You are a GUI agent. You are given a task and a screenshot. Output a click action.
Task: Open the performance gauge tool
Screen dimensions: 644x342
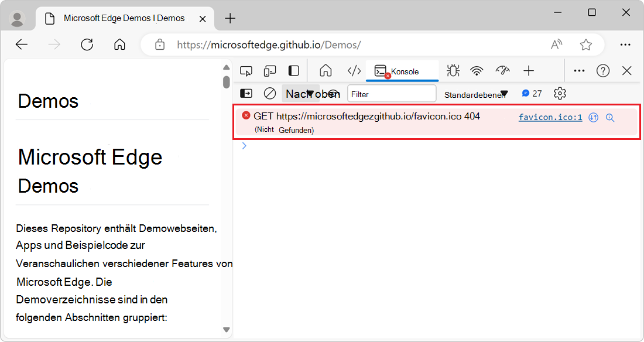point(502,70)
